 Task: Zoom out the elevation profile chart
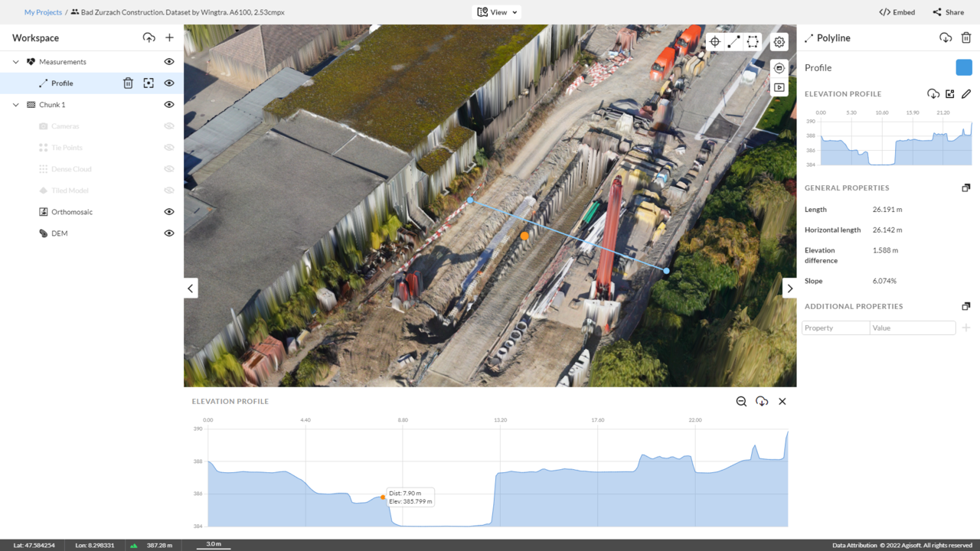tap(741, 401)
